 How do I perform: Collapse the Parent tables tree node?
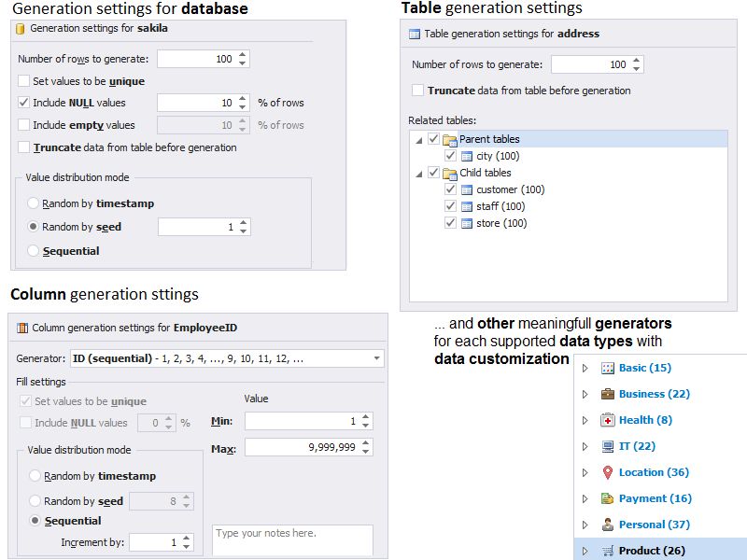tap(419, 139)
